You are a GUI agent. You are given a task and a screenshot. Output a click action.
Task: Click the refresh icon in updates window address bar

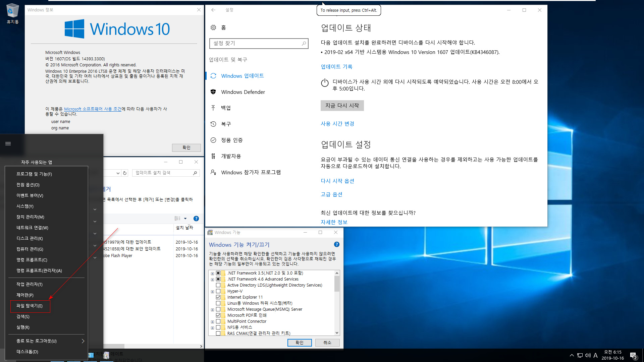[x=125, y=173]
